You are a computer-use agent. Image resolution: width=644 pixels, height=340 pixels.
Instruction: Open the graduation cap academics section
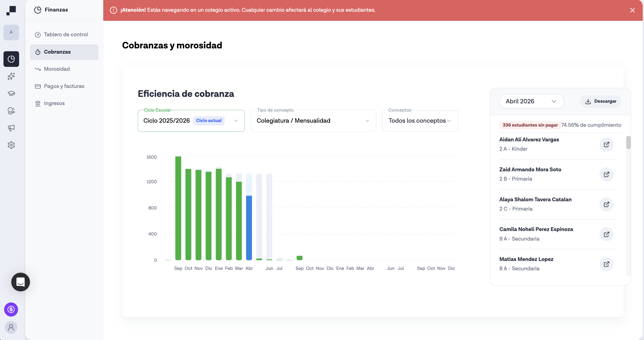coord(11,93)
